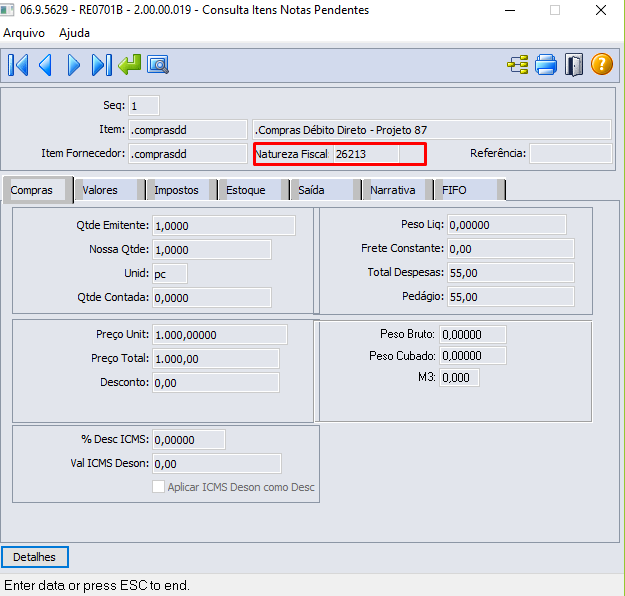
Task: Click the printer icon
Action: [x=546, y=65]
